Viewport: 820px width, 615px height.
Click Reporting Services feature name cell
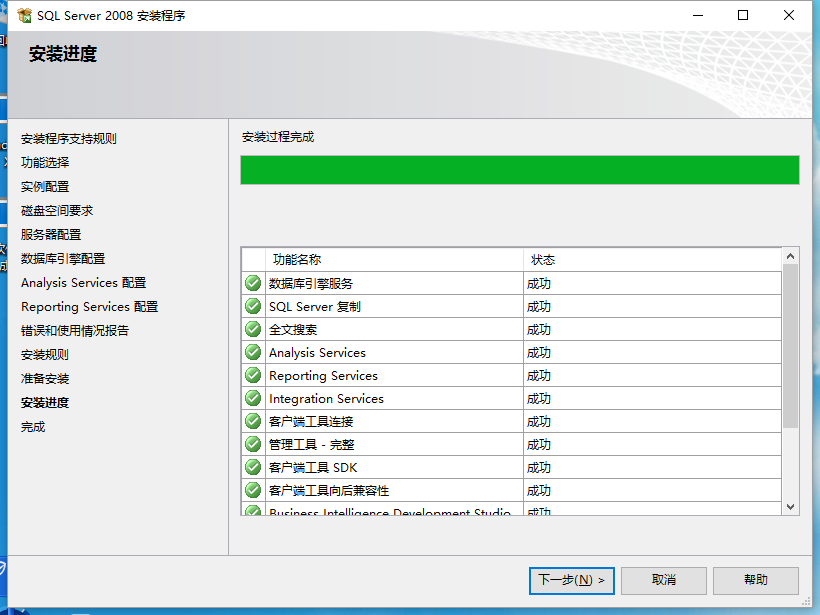tap(394, 375)
